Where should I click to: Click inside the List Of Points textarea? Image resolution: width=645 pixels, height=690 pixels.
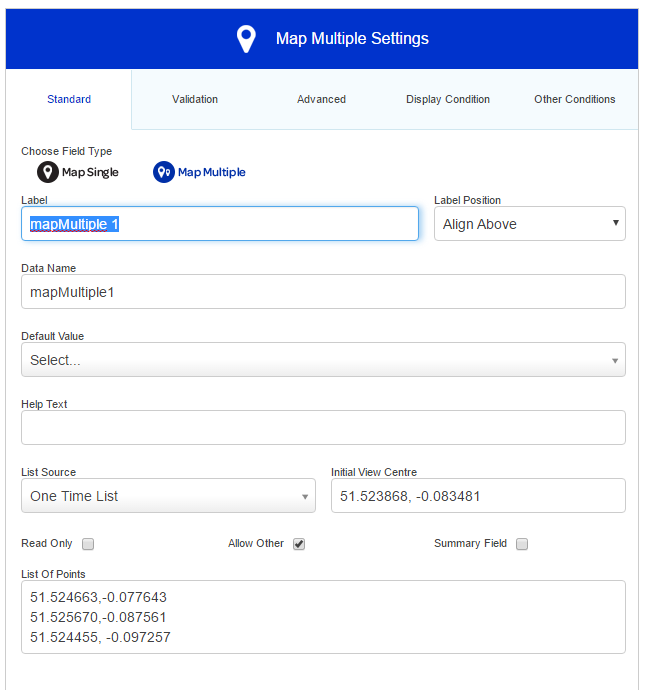[x=323, y=617]
